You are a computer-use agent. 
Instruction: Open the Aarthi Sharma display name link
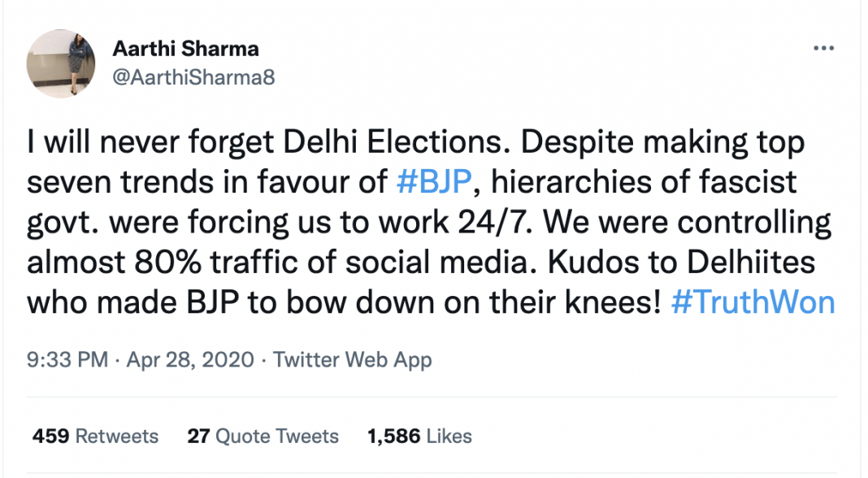[185, 49]
